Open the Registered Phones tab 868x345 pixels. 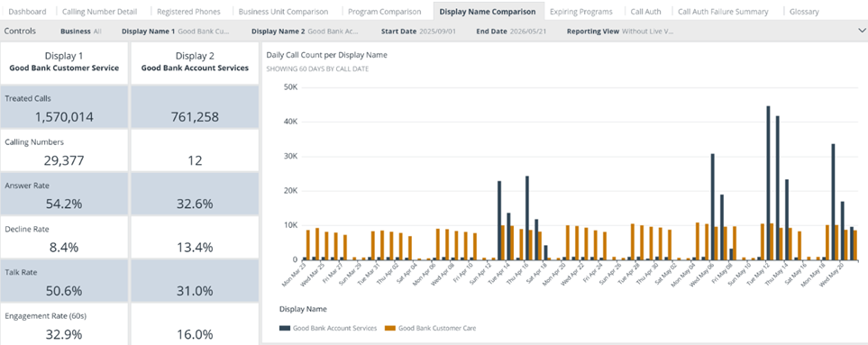(188, 11)
